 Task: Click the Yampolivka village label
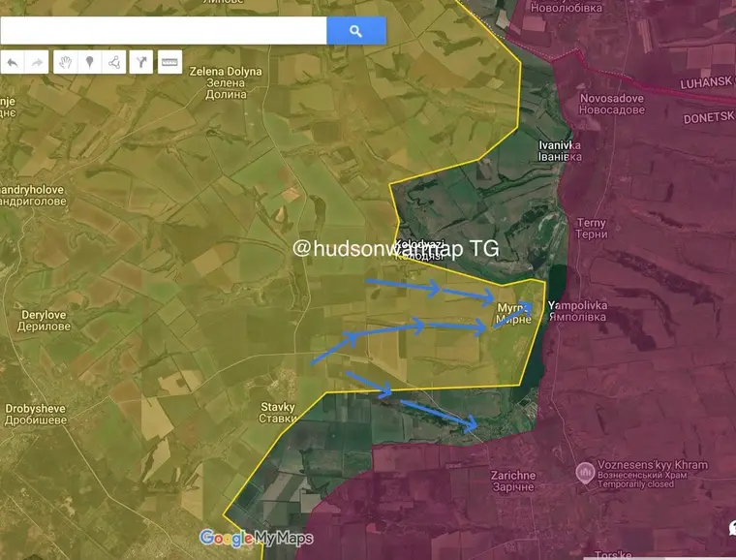click(577, 311)
